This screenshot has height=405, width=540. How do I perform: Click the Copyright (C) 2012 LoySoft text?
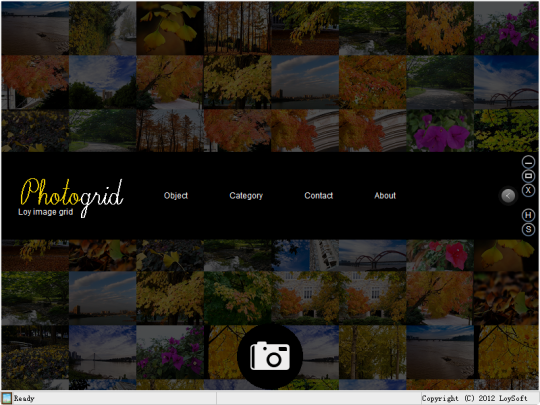click(x=475, y=398)
